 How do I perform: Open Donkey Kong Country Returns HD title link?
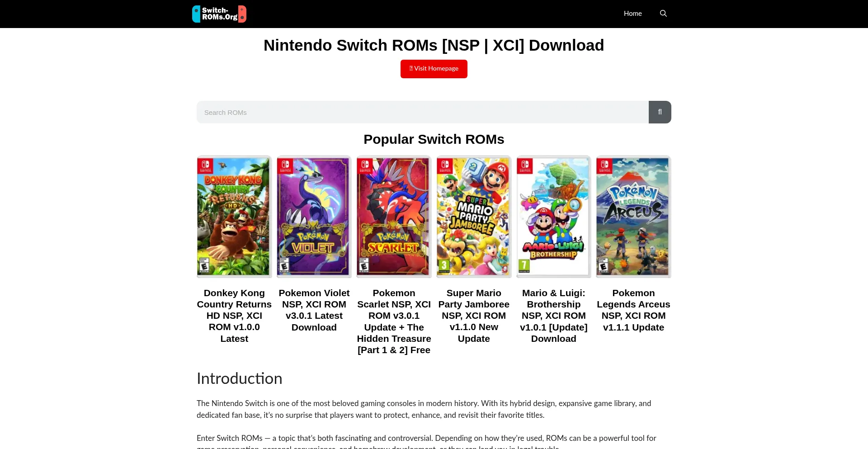pyautogui.click(x=234, y=316)
